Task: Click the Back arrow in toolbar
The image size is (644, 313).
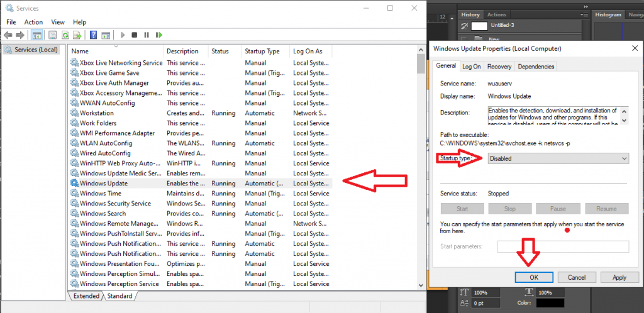Action: [x=8, y=35]
